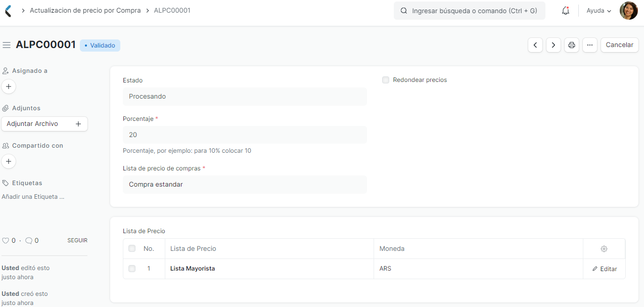
Task: Click the notification bell icon
Action: click(565, 10)
